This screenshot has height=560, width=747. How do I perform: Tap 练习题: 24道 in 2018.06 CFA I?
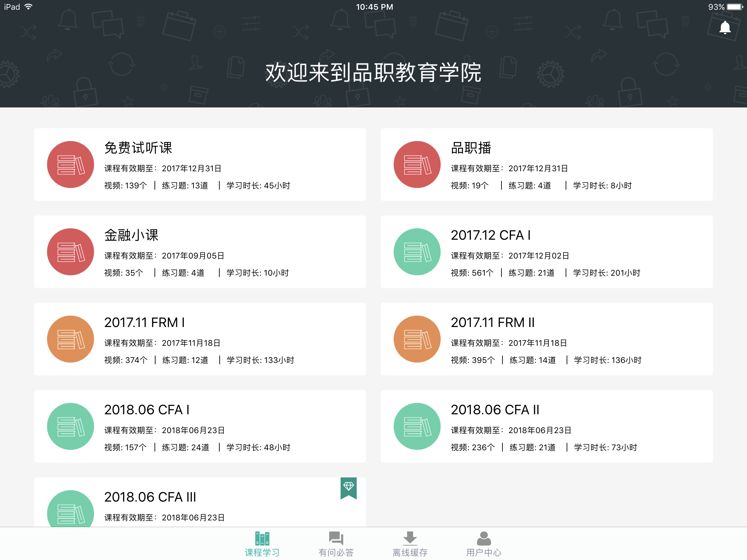tap(186, 447)
